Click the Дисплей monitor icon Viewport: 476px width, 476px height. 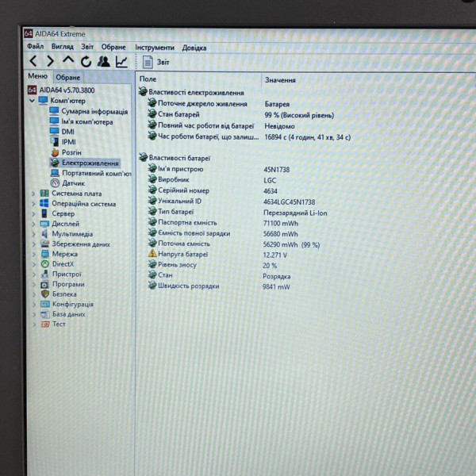[44, 224]
